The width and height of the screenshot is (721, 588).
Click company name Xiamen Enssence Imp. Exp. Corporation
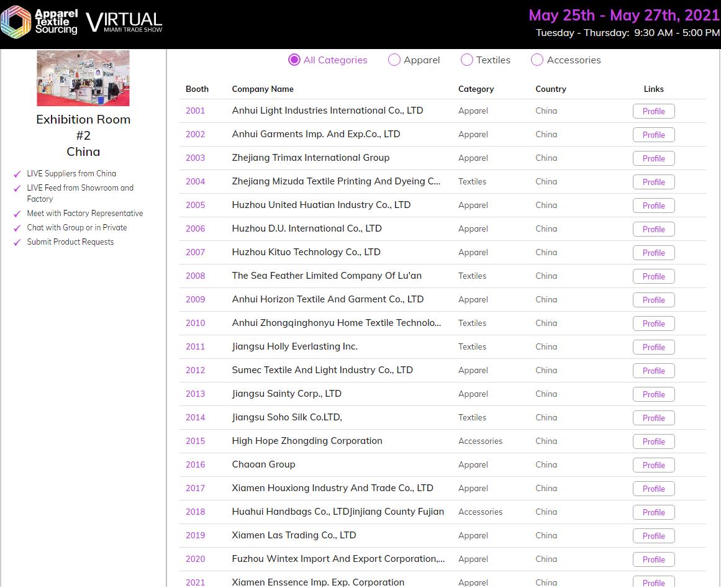click(318, 582)
